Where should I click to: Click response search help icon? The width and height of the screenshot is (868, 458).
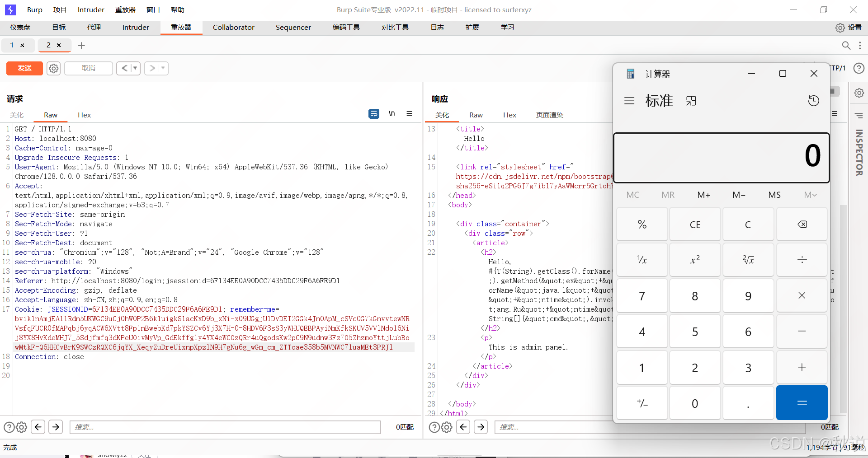click(434, 427)
